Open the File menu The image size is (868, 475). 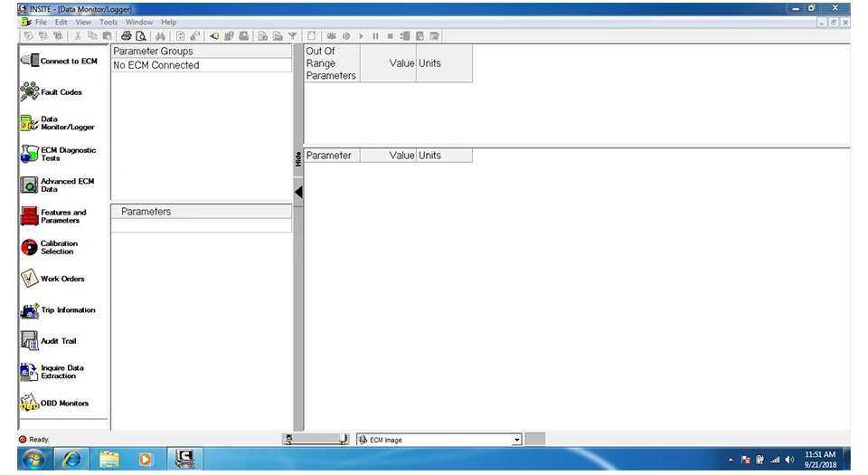(41, 22)
